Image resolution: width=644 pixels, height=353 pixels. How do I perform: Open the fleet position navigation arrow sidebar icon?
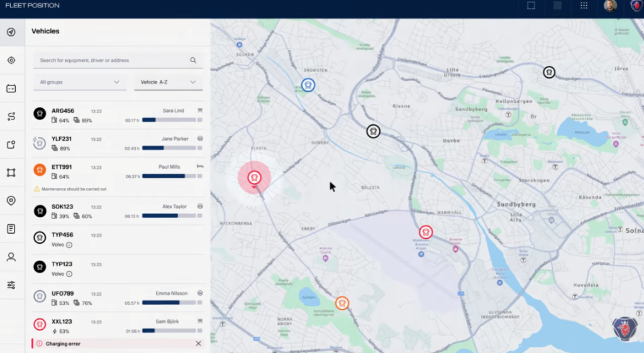(11, 32)
